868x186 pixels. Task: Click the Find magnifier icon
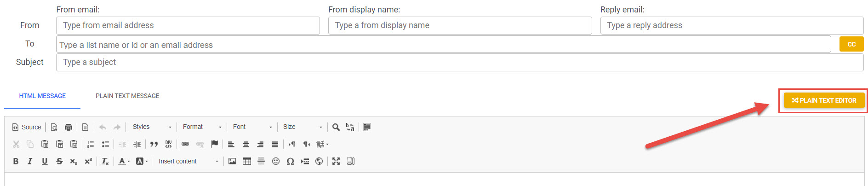tap(336, 127)
